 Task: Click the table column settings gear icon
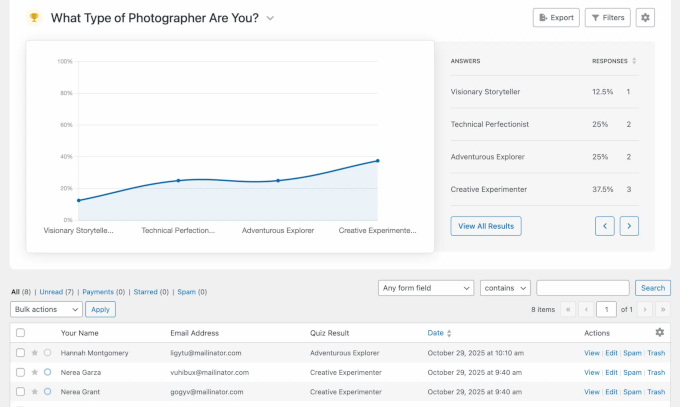pos(659,332)
